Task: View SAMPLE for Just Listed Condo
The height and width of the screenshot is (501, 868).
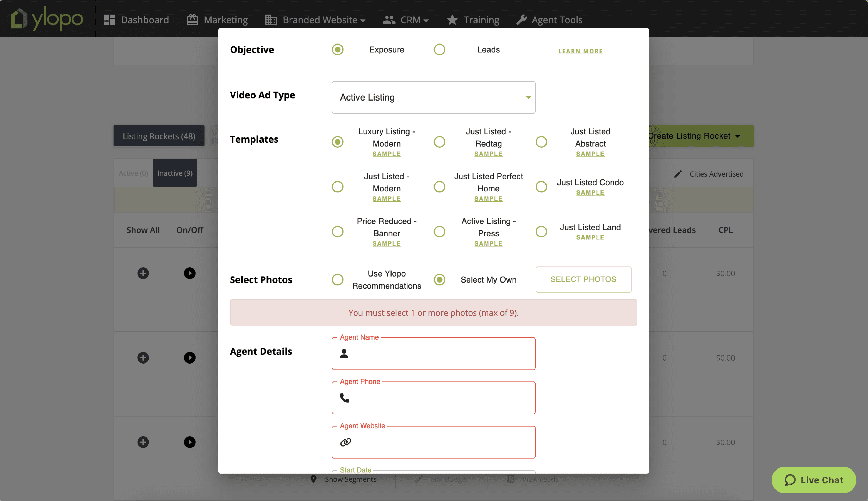Action: coord(590,193)
